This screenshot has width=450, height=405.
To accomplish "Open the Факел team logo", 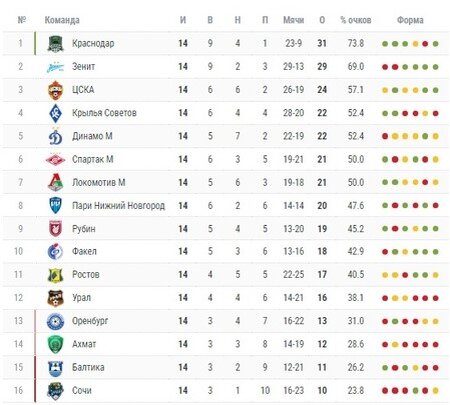I will tap(55, 252).
